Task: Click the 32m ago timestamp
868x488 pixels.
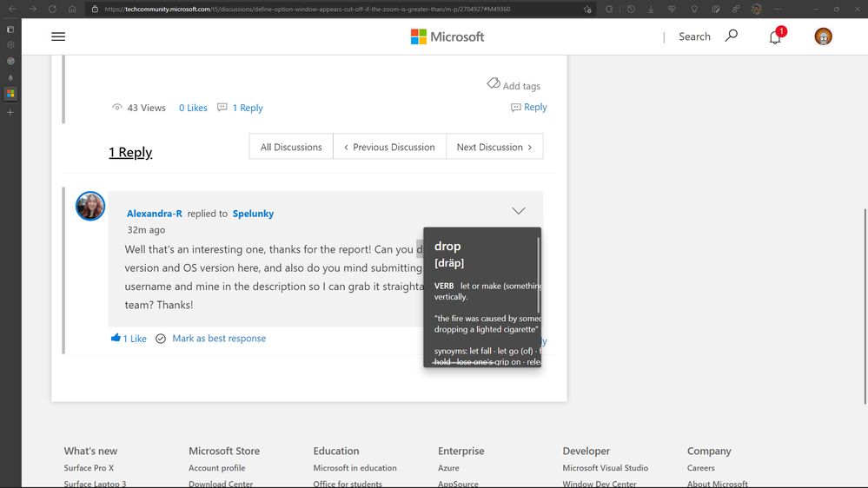Action: [x=146, y=229]
